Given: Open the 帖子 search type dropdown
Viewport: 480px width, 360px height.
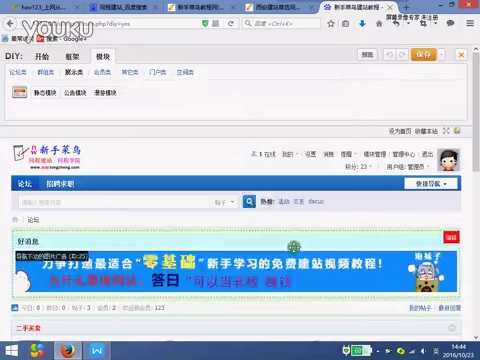Looking at the screenshot, I should (x=224, y=202).
